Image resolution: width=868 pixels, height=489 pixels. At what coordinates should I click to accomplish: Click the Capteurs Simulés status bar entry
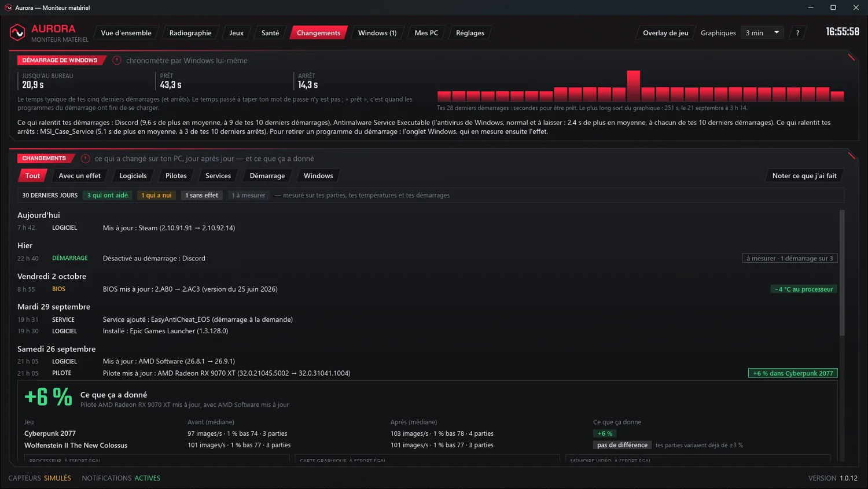[40, 478]
